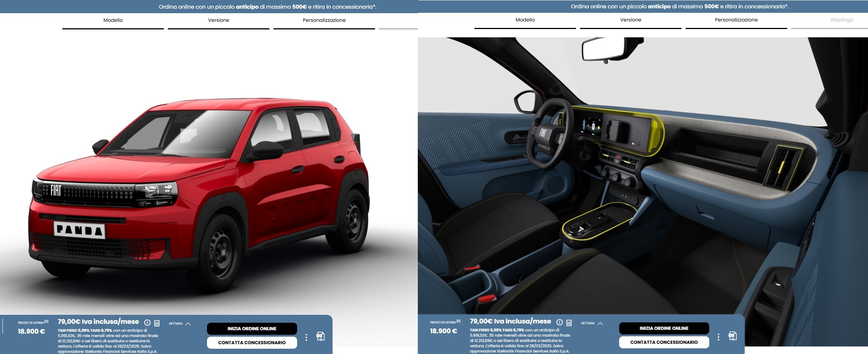Click PREZZO DI LISTINO label under red Panda
868x354 pixels.
click(33, 322)
